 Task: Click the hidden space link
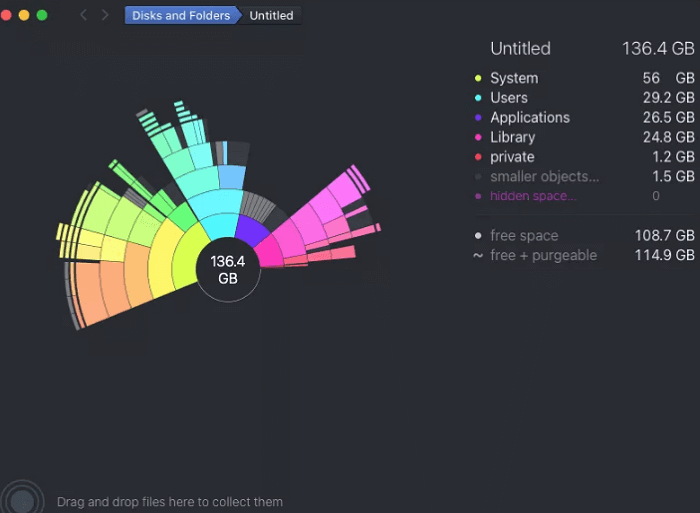pos(533,196)
